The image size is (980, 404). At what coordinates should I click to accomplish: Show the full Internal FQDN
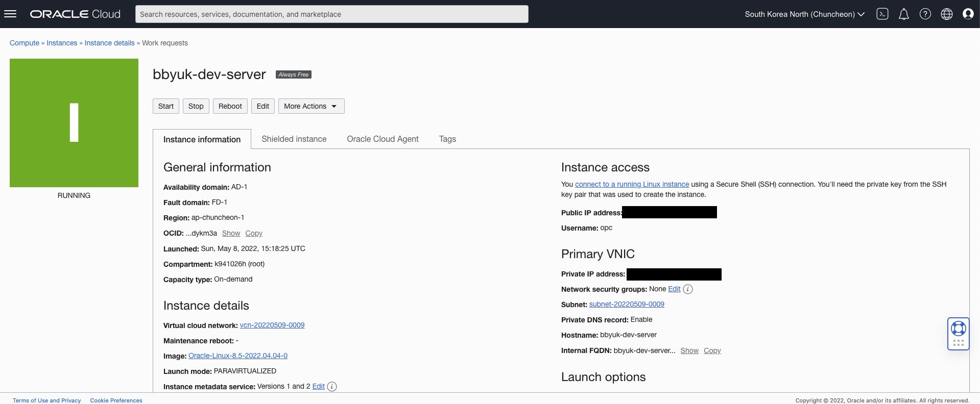(x=689, y=350)
